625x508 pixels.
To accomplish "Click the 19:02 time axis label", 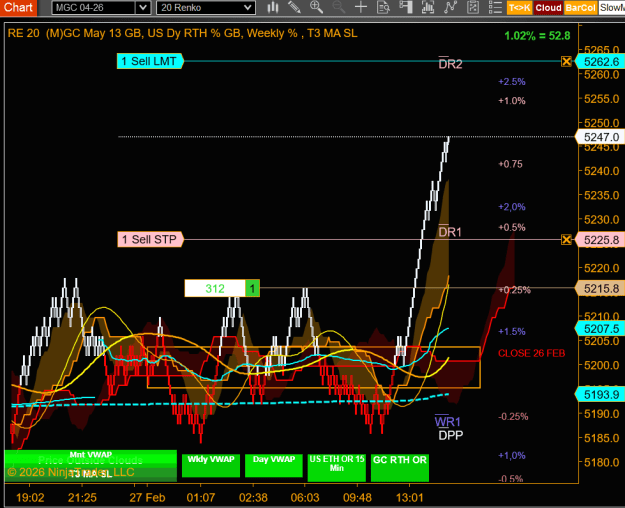I will 30,498.
